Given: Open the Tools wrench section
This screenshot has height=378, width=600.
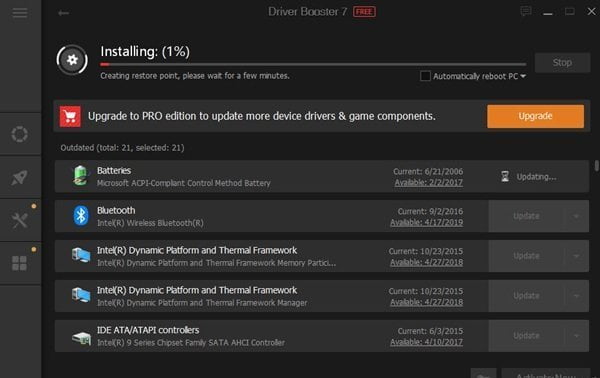Looking at the screenshot, I should [20, 220].
